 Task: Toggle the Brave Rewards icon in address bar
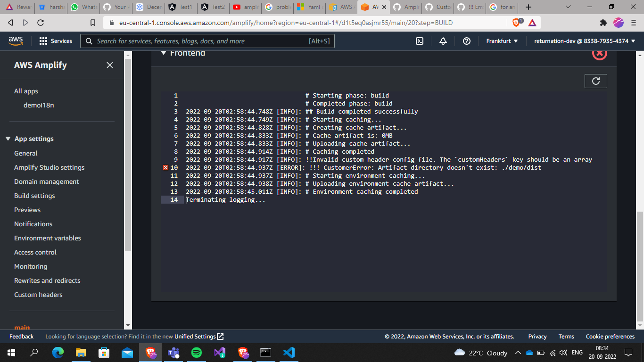click(x=532, y=21)
